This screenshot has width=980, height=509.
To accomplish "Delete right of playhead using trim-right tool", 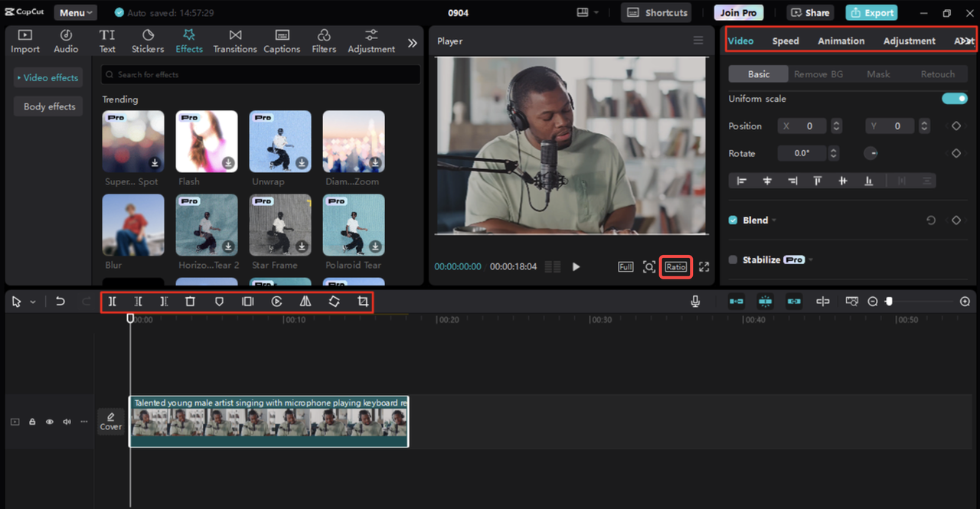I will (x=164, y=302).
